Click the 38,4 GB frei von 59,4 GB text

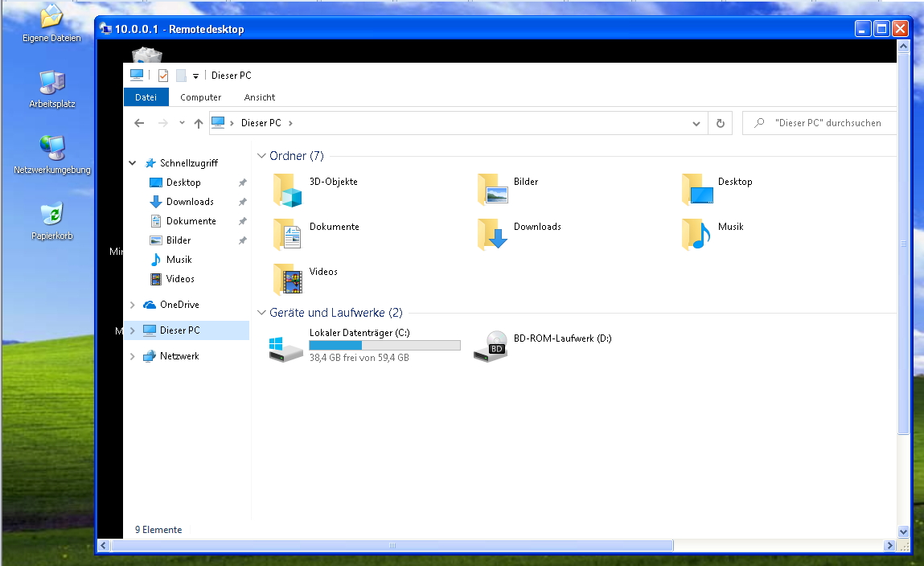[359, 358]
